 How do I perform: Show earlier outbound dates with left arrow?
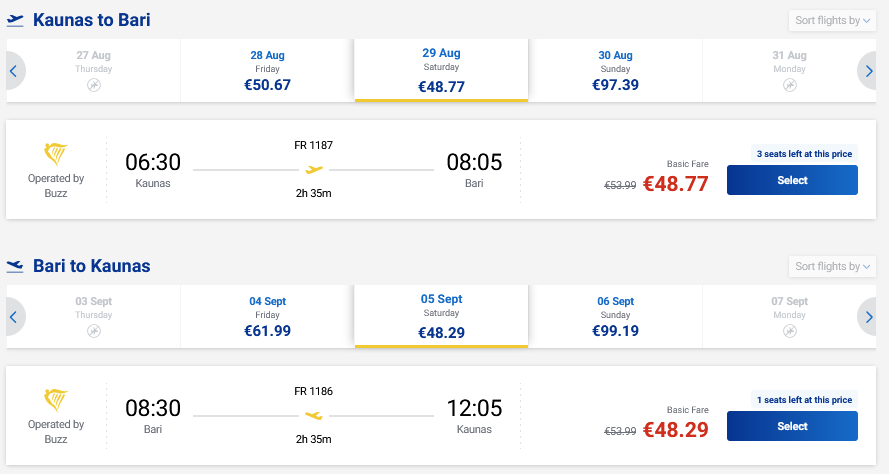(x=14, y=71)
